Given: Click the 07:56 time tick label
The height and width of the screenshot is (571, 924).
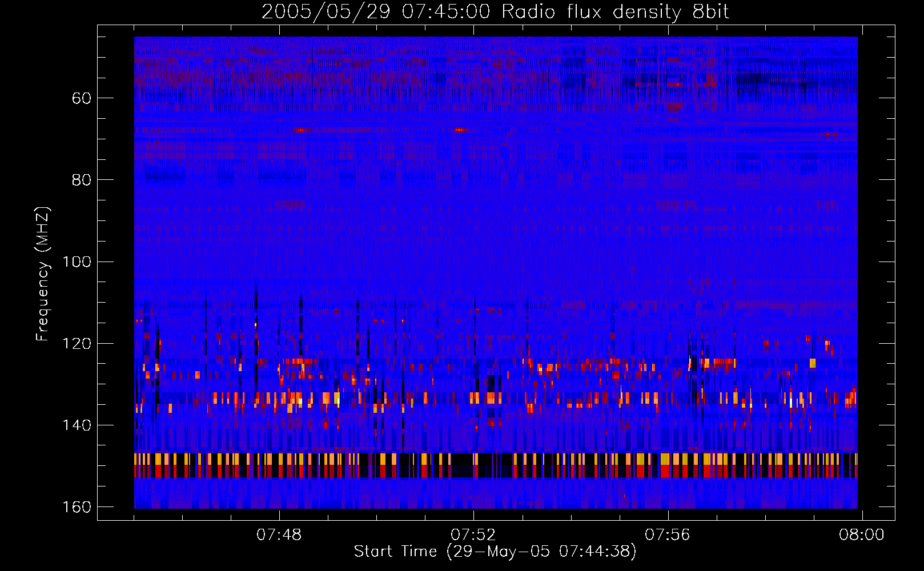Looking at the screenshot, I should [668, 535].
